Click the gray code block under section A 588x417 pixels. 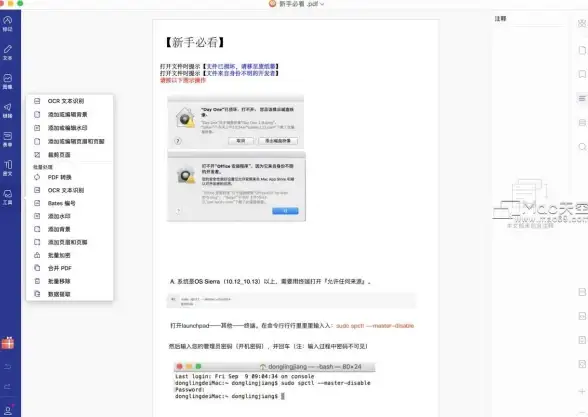coord(291,301)
